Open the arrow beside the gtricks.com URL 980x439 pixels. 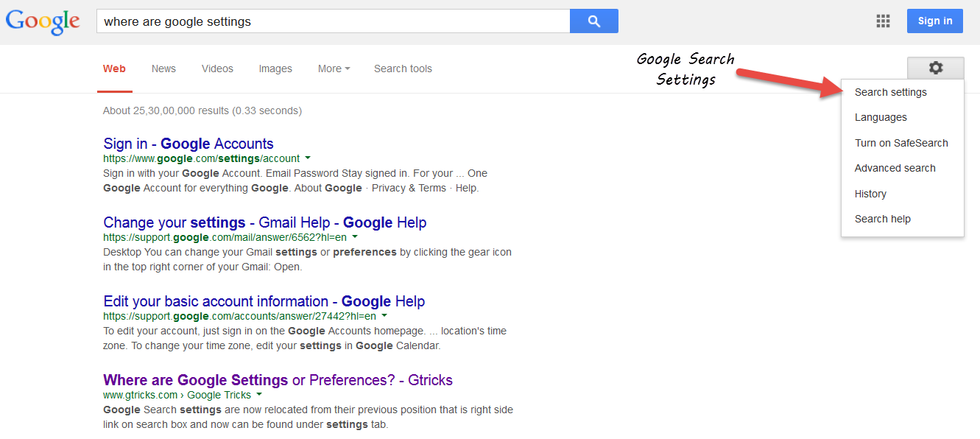pyautogui.click(x=259, y=395)
